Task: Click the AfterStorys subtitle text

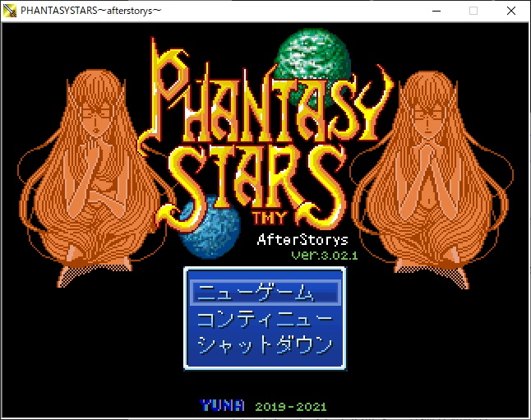Action: (302, 240)
